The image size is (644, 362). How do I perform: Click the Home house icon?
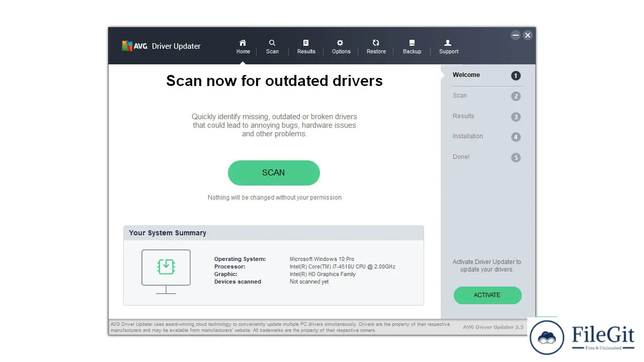tap(243, 43)
